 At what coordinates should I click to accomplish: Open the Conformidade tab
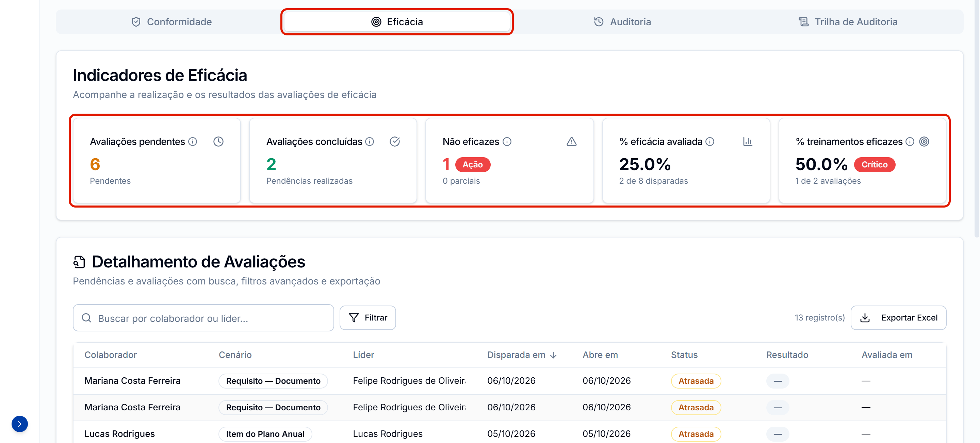[171, 22]
